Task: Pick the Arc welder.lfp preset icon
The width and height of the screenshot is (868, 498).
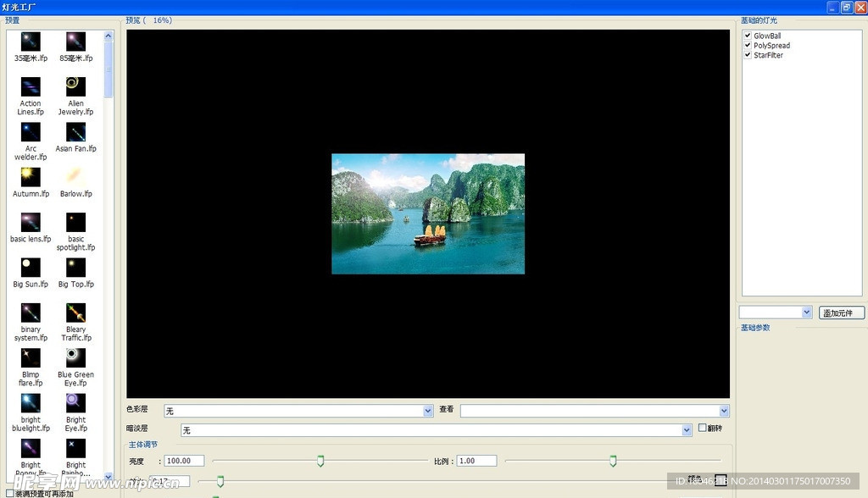Action: click(x=31, y=131)
